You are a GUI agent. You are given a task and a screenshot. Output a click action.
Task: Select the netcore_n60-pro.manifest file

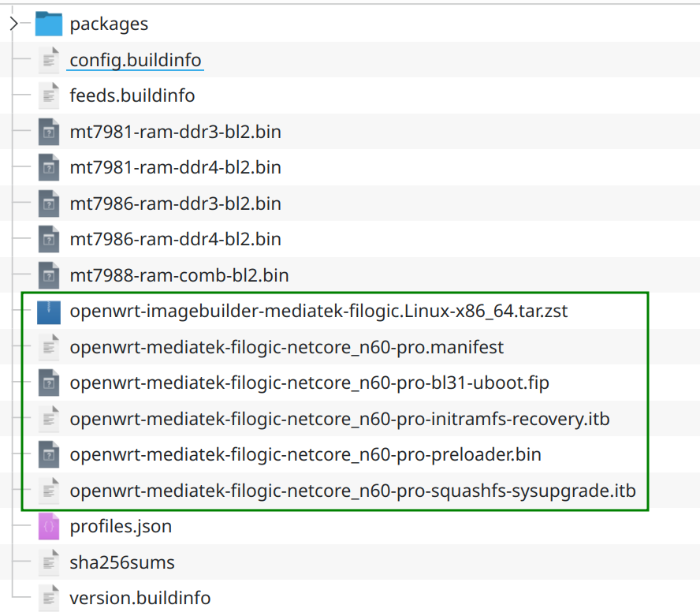point(286,347)
